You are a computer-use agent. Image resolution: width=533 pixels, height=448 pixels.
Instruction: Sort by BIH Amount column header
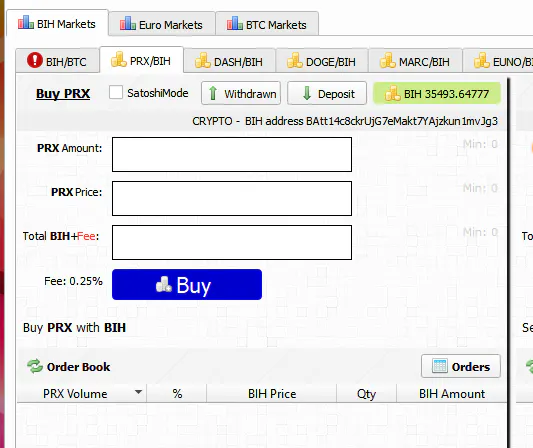point(452,394)
